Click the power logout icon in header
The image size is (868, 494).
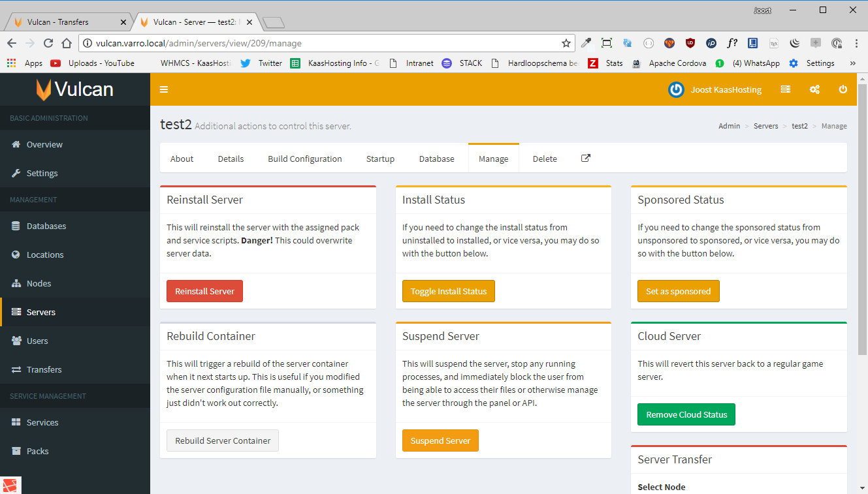(843, 89)
